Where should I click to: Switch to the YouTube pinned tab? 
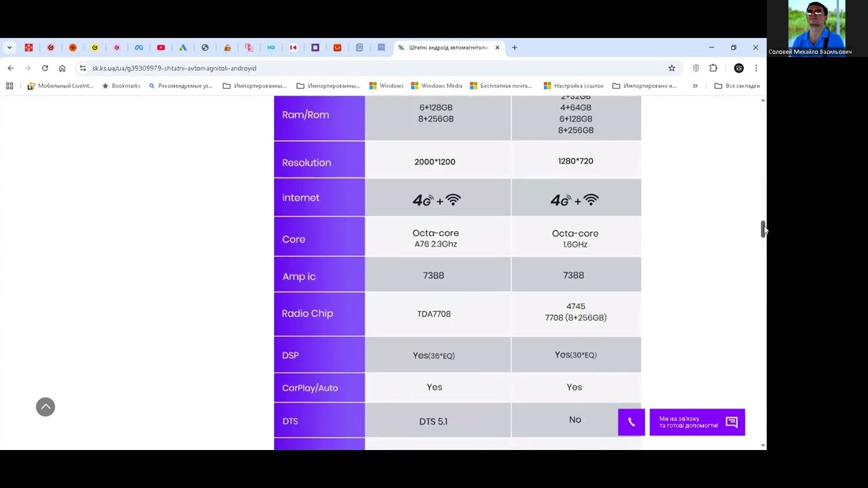pyautogui.click(x=161, y=47)
